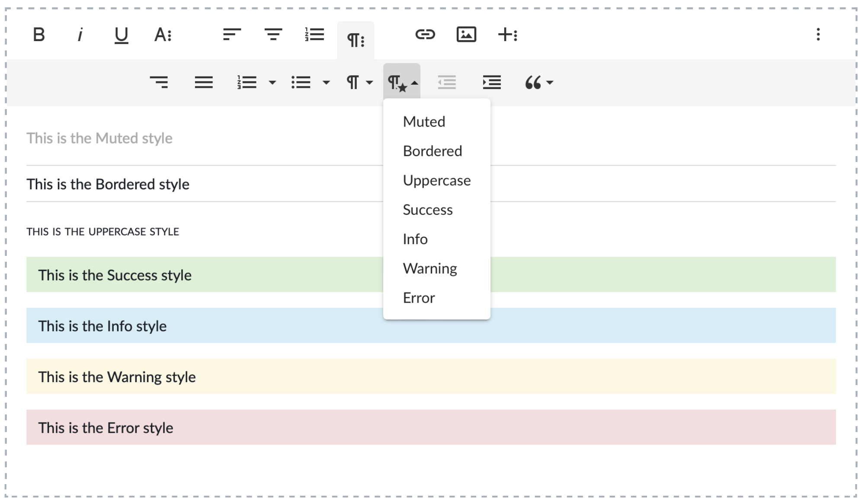Toggle bold formatting
865x504 pixels.
coord(39,35)
